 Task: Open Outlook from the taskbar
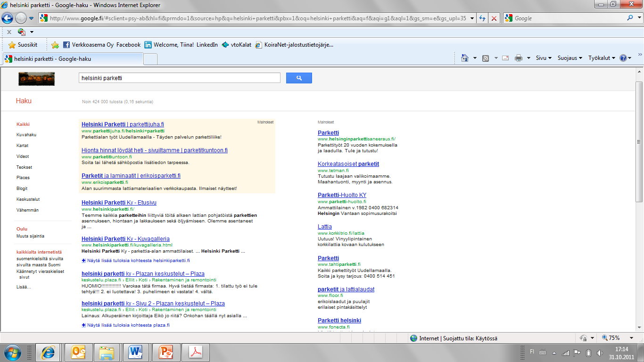pyautogui.click(x=78, y=353)
